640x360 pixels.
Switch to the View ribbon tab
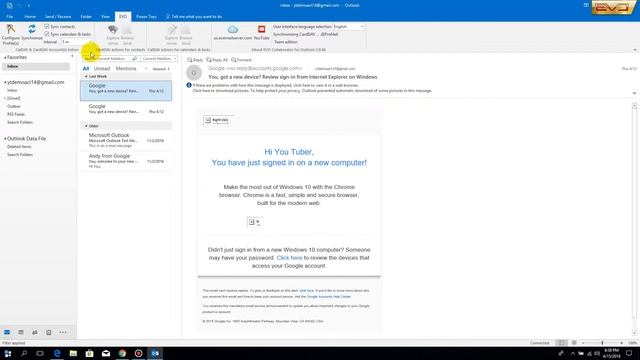pyautogui.click(x=105, y=17)
